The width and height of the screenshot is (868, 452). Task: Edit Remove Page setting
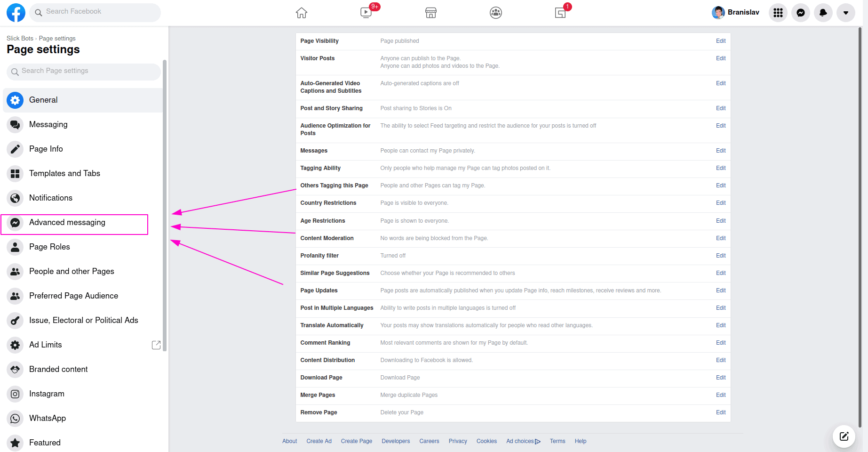(721, 412)
